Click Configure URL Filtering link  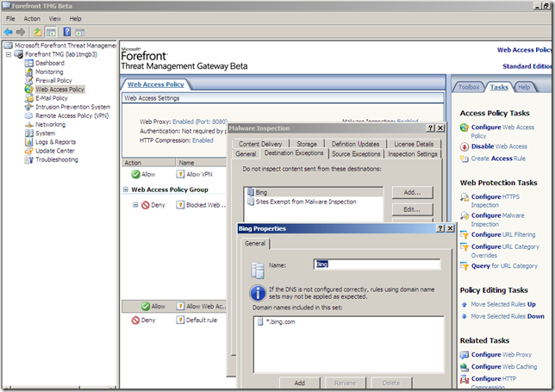(503, 234)
